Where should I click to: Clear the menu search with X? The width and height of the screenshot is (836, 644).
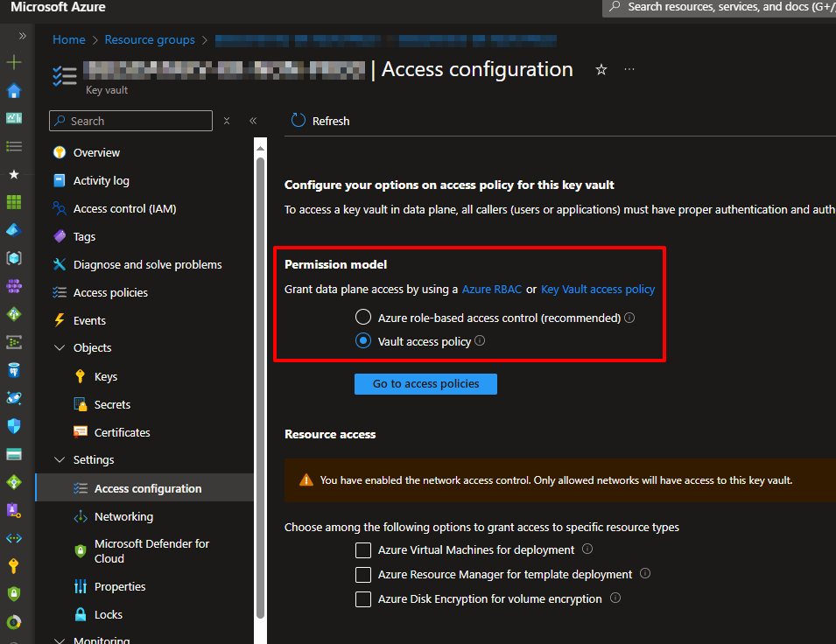[x=227, y=121]
